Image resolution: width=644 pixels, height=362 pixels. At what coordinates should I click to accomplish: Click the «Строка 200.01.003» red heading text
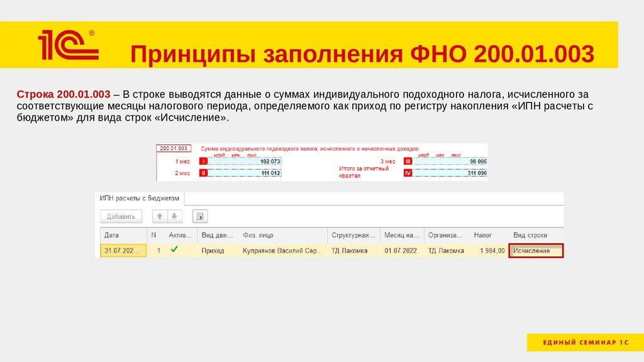click(64, 94)
